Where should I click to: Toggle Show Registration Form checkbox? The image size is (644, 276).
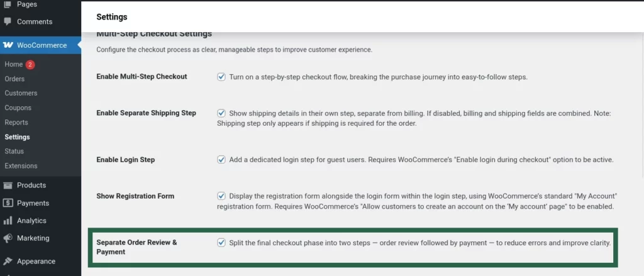[221, 196]
